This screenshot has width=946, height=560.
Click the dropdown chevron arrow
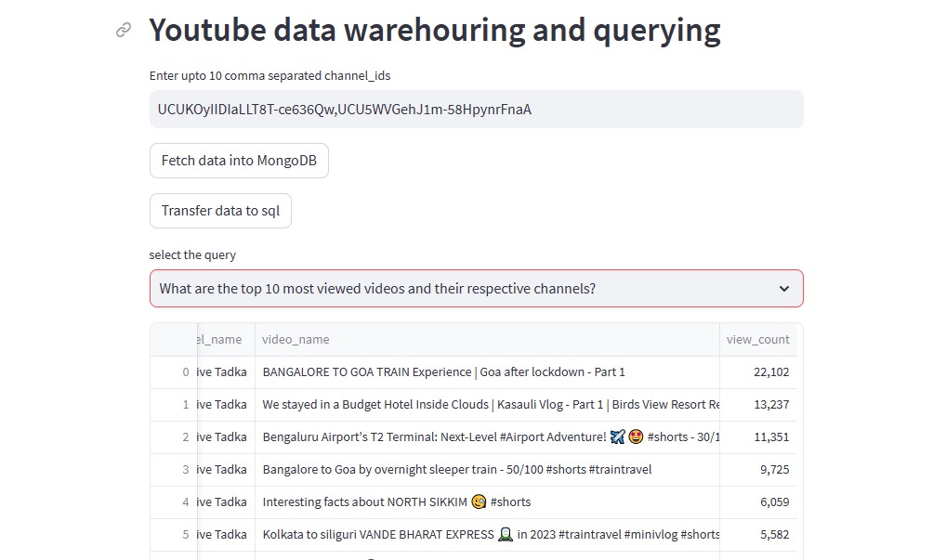point(783,289)
